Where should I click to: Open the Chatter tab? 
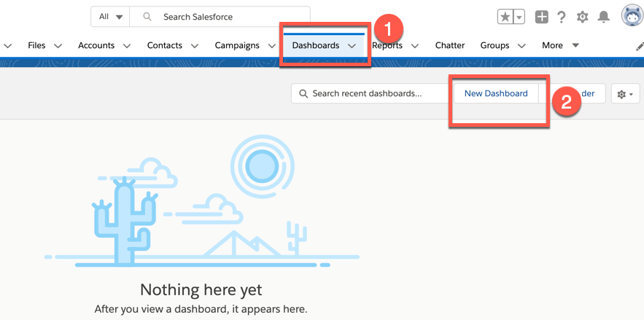click(450, 45)
